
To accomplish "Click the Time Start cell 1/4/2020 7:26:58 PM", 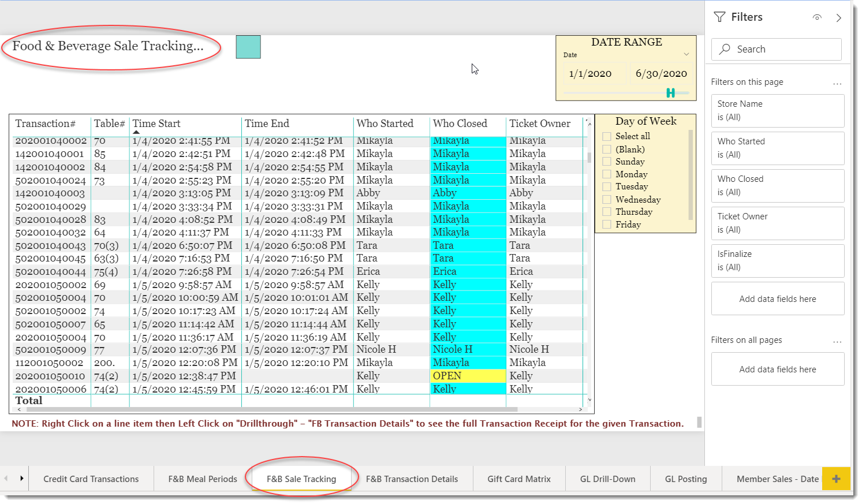I will tap(182, 271).
